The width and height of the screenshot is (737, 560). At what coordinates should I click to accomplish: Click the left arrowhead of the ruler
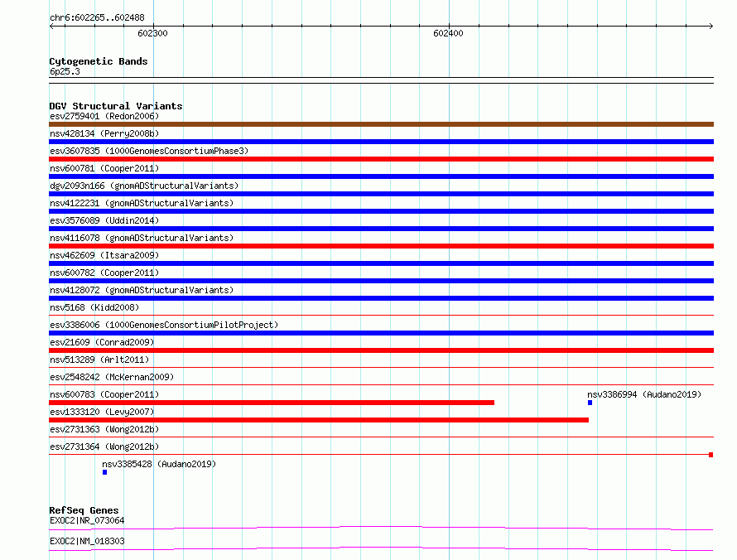point(51,26)
